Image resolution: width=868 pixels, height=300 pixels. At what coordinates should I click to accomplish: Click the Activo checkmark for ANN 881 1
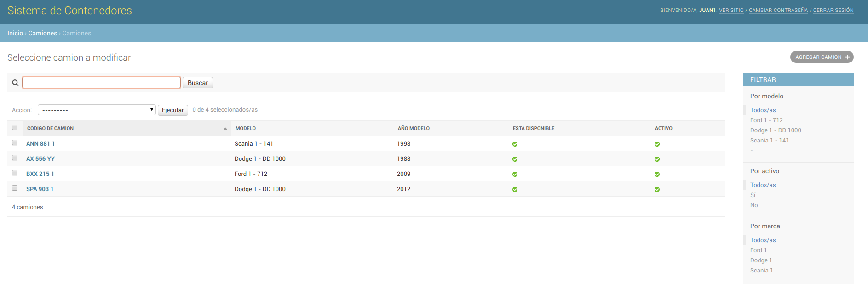(657, 144)
